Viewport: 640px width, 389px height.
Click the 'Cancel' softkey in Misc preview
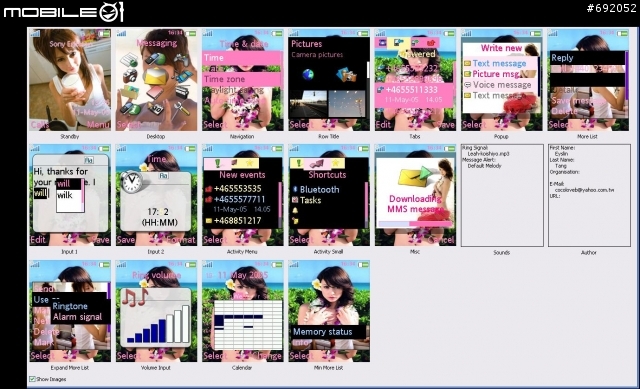tap(442, 240)
